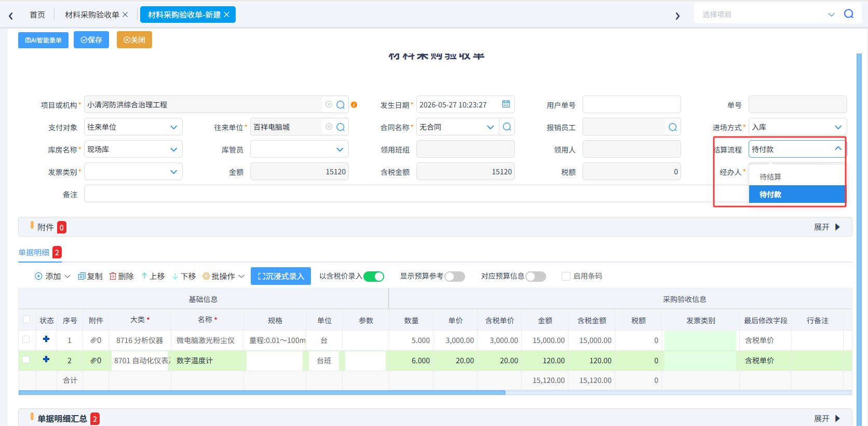Click top-right search magnifier icon
Image resolution: width=868 pixels, height=426 pixels.
click(x=849, y=14)
